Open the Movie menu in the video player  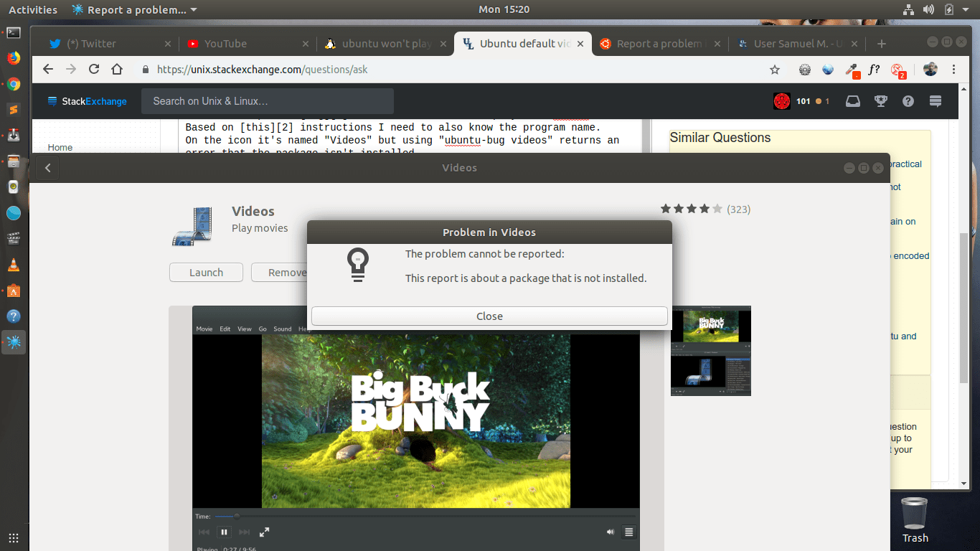coord(204,328)
